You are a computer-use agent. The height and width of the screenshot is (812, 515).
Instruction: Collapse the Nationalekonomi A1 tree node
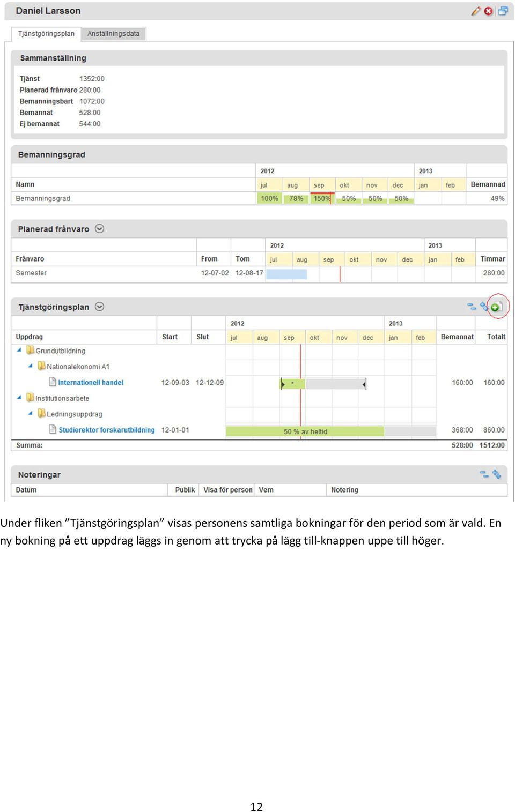tap(31, 366)
